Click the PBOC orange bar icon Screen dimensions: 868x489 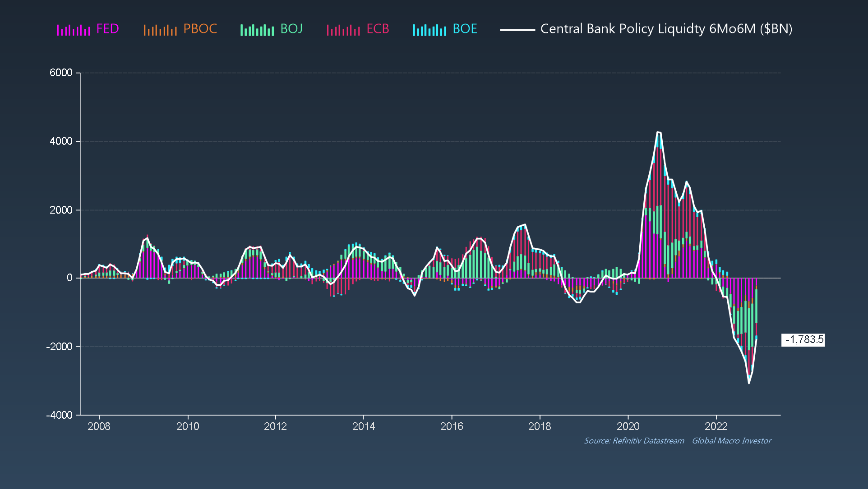(160, 30)
